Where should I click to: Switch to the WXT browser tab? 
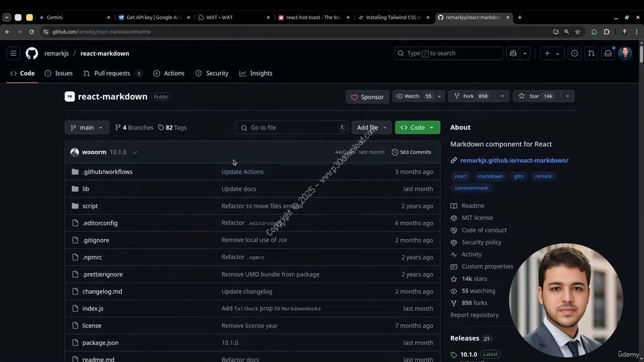(x=234, y=17)
